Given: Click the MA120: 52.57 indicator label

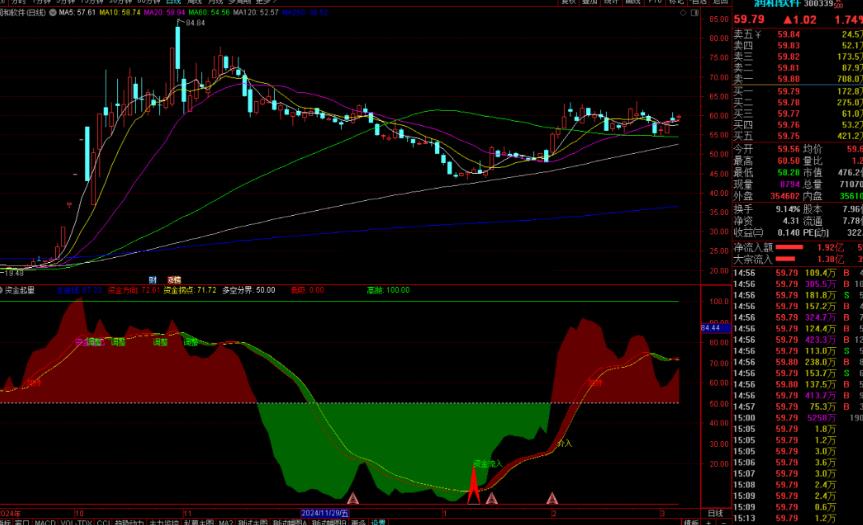Looking at the screenshot, I should tap(255, 12).
